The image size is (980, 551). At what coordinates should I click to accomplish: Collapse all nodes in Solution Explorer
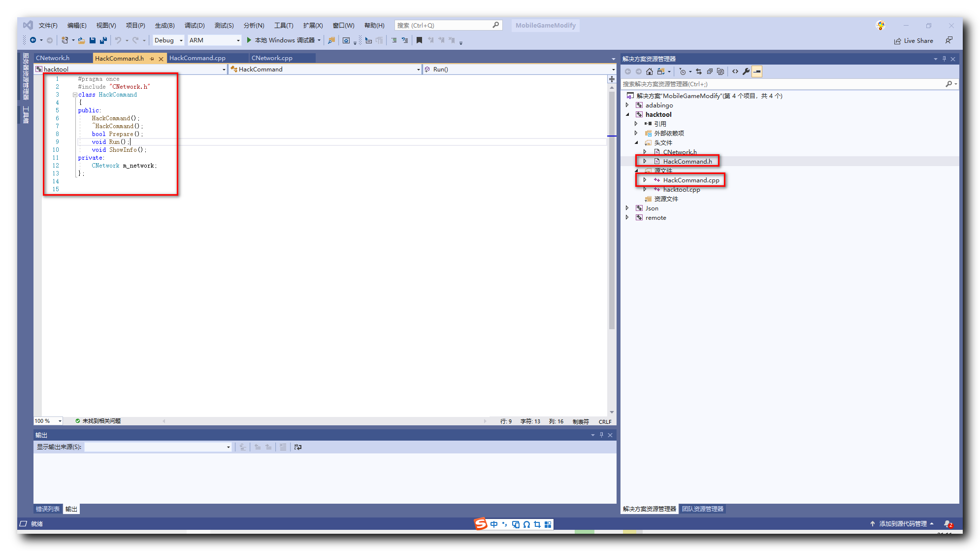click(710, 71)
